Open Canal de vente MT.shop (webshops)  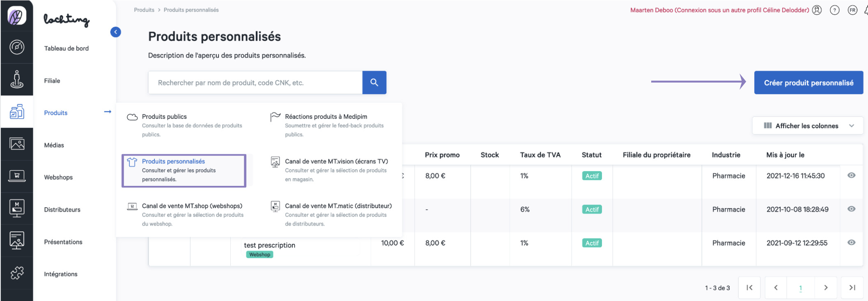[192, 206]
